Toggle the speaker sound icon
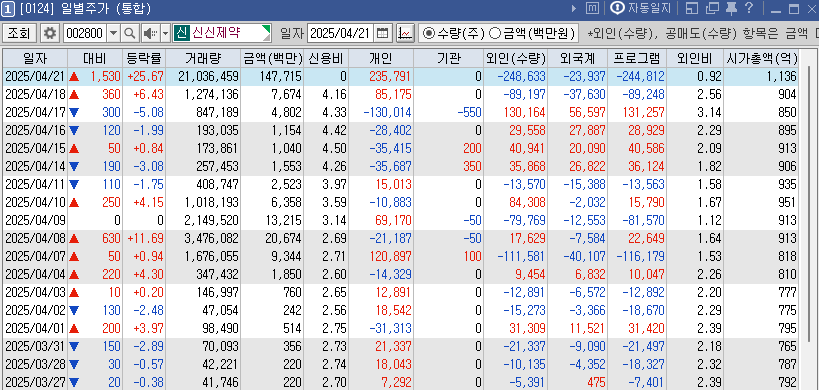The image size is (819, 390). pyautogui.click(x=150, y=33)
